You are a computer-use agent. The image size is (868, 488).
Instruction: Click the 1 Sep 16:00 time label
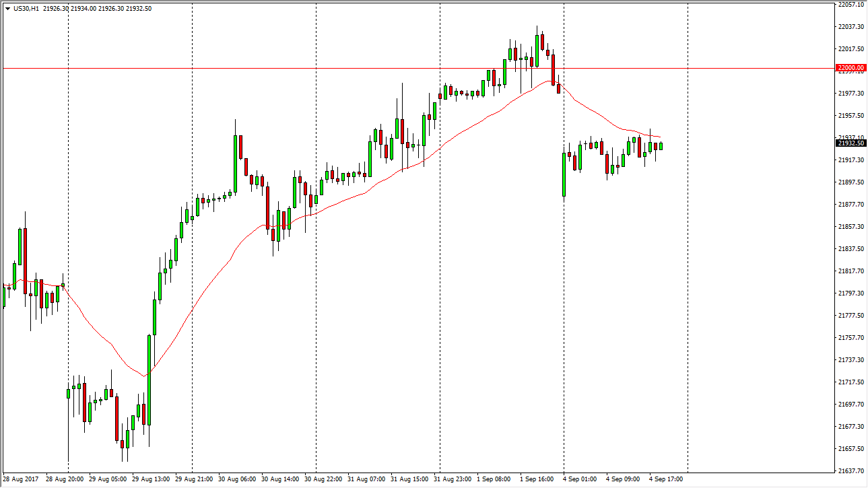[x=537, y=479]
